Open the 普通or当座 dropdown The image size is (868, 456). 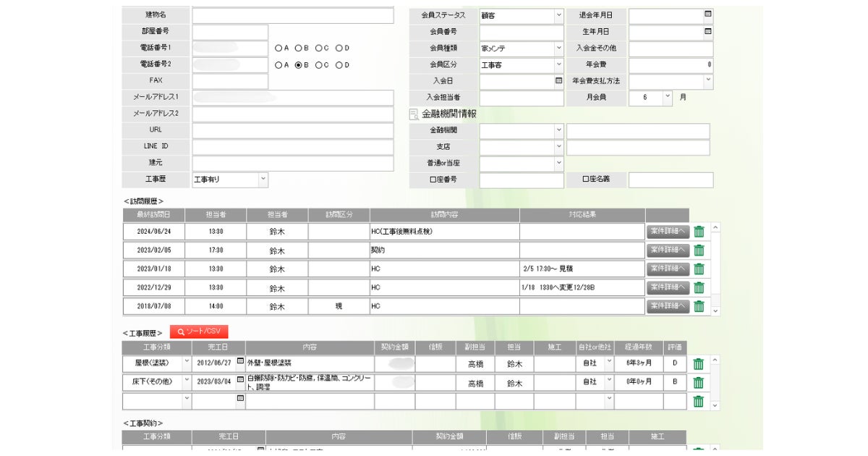[558, 164]
